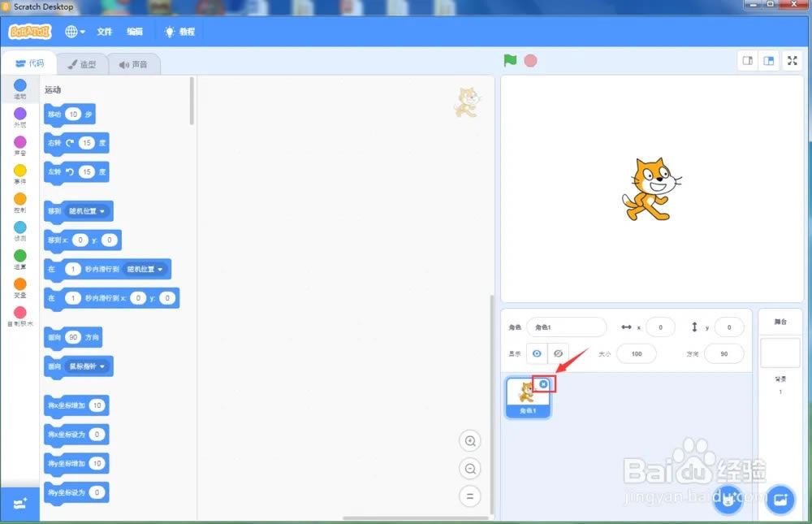Hide the sprite with crossed-eye toggle
The height and width of the screenshot is (524, 812).
(559, 354)
